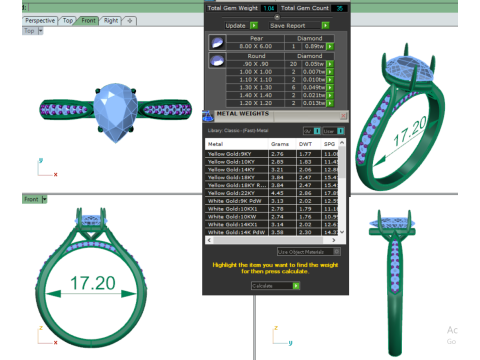Screen dimensions: 480x360
Task: Click the metal list scroll up arrow
Action: (342, 143)
